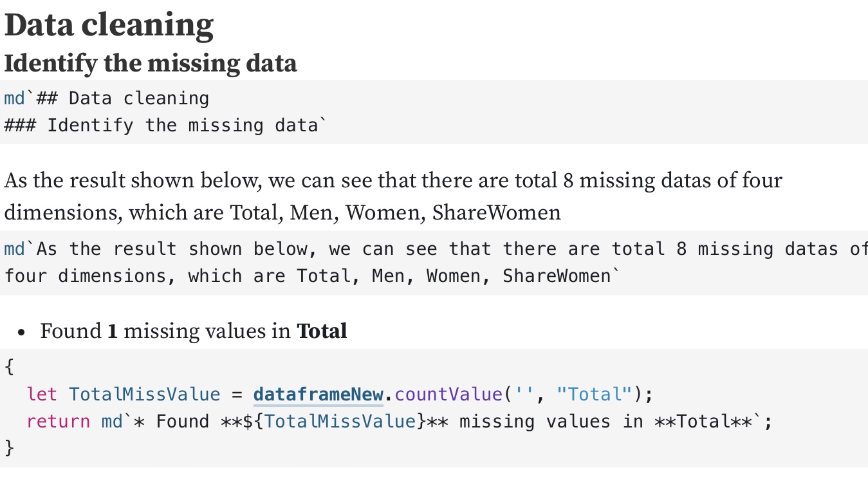Click the opening curly brace of the code block
Image resolution: width=868 pixels, height=488 pixels.
pyautogui.click(x=8, y=368)
